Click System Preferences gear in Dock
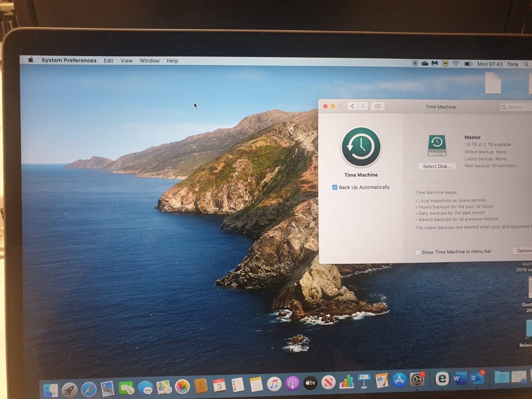This screenshot has height=399, width=532. pyautogui.click(x=417, y=379)
